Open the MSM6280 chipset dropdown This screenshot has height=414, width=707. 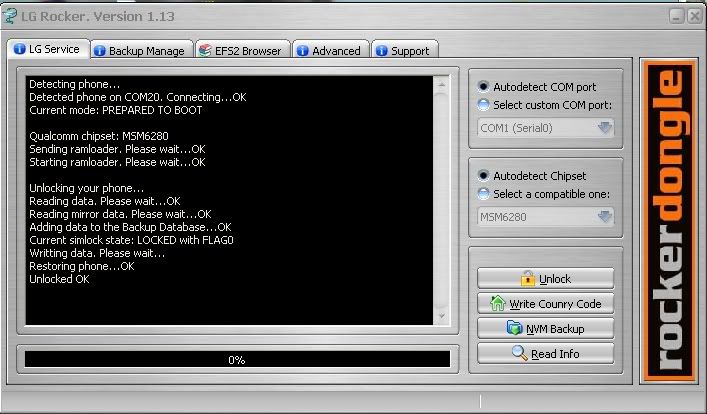(546, 217)
